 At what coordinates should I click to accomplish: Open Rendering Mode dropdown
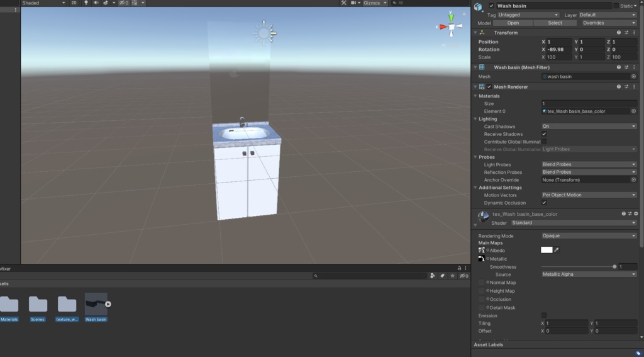coord(589,235)
